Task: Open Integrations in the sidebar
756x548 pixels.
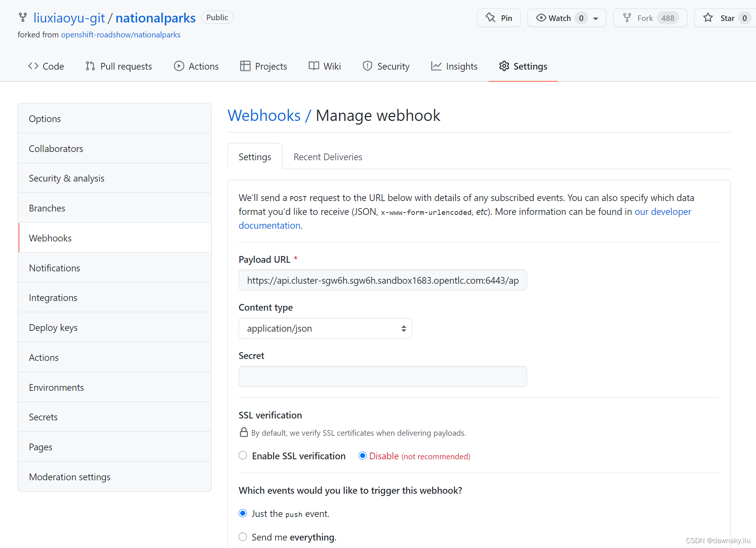Action: (115, 297)
